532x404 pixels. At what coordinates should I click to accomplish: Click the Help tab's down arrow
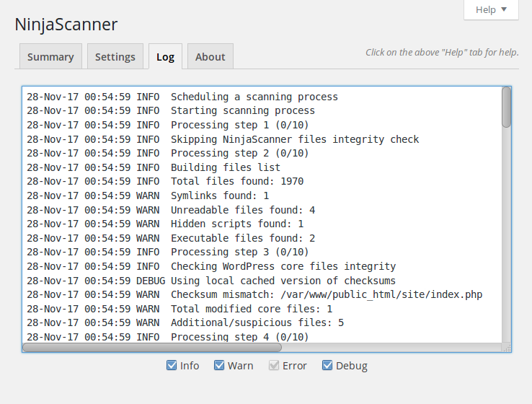pos(504,10)
